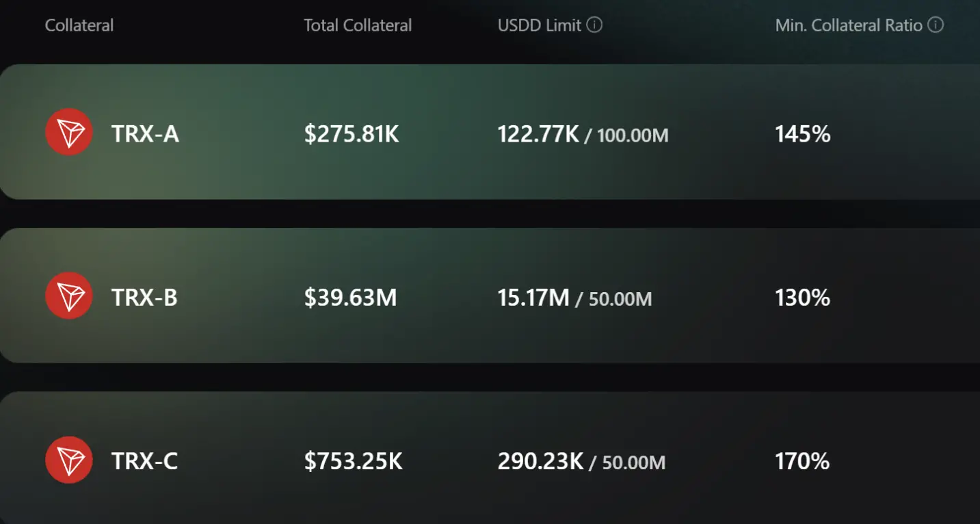Click the $275.81K total collateral value
The image size is (980, 524).
click(352, 133)
